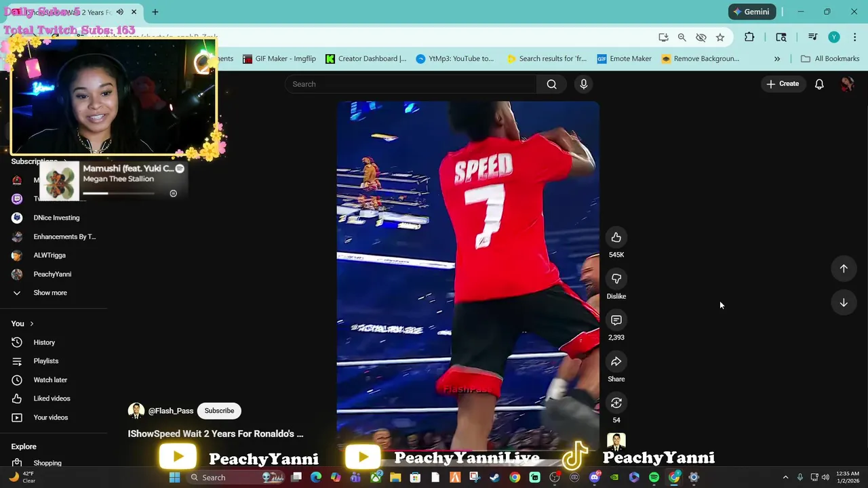Screen dimensions: 868x488
Task: Click the Mamushi song progress bar
Action: [x=119, y=193]
